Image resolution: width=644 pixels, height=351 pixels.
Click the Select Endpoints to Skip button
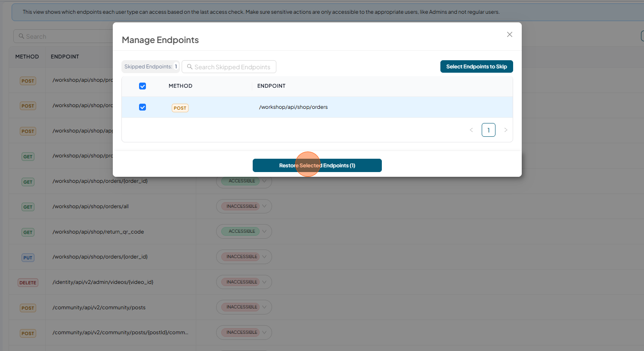(477, 67)
